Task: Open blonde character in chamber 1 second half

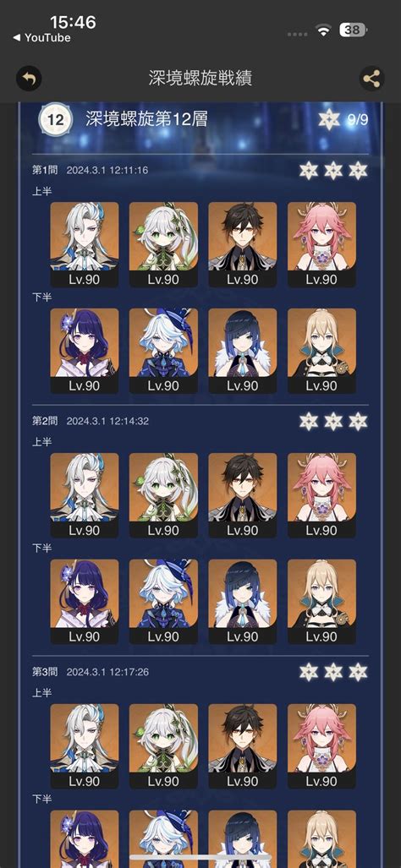Action: [321, 351]
